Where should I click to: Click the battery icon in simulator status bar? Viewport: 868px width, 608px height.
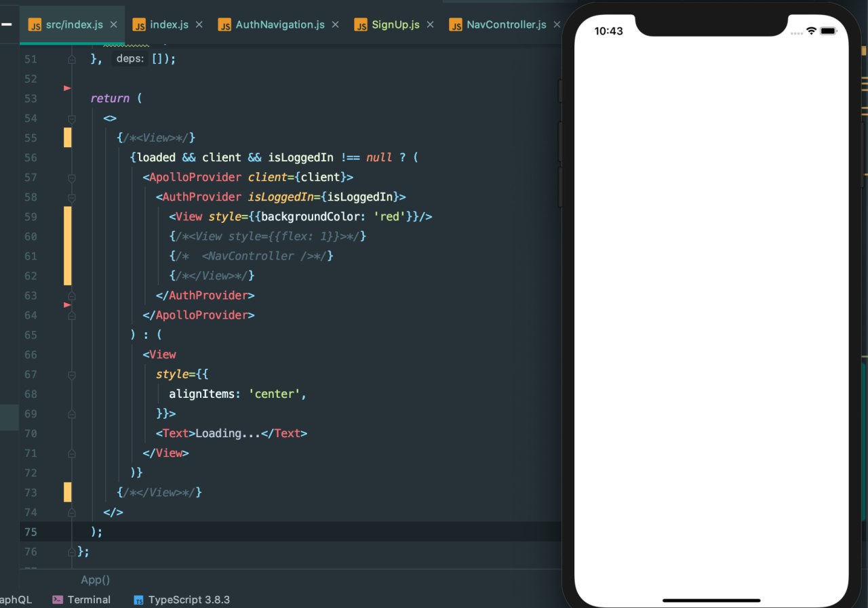(x=829, y=31)
